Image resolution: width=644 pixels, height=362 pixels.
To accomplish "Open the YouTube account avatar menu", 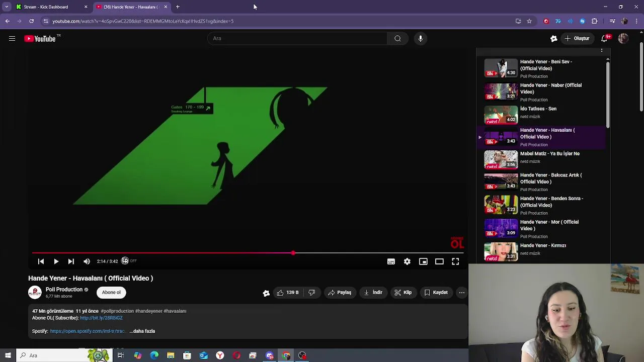I will point(623,39).
